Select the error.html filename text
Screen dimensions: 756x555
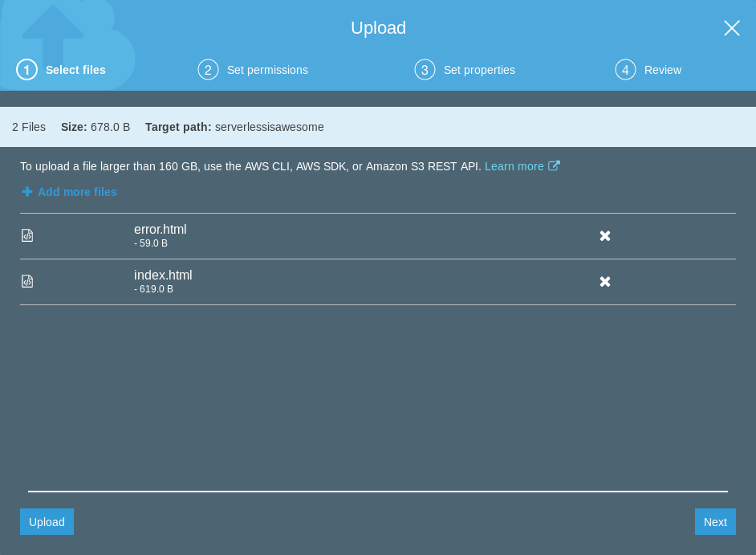pos(160,230)
